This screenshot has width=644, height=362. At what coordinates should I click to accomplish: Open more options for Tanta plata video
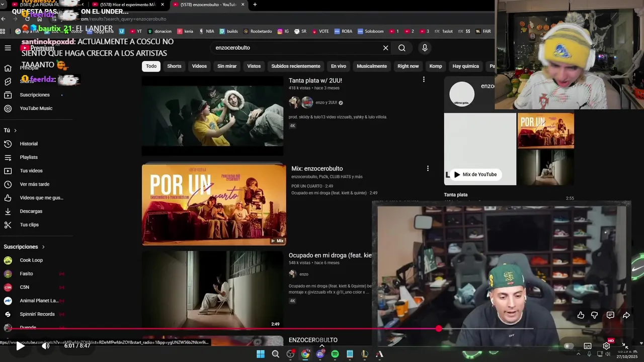tap(424, 79)
